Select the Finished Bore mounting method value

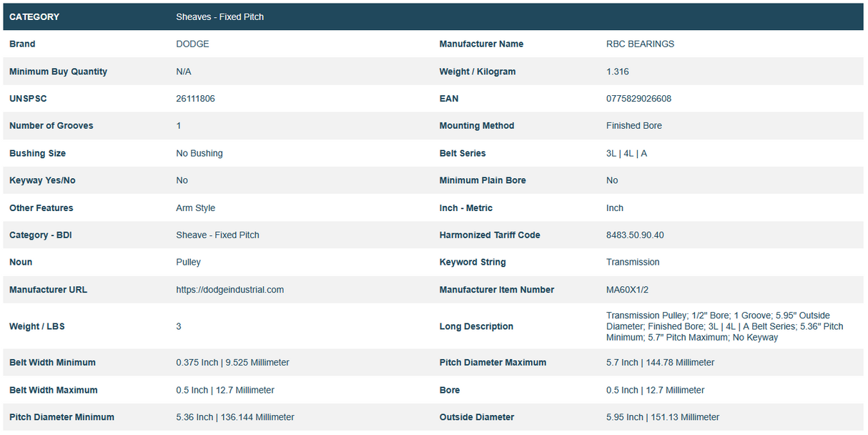pos(633,126)
